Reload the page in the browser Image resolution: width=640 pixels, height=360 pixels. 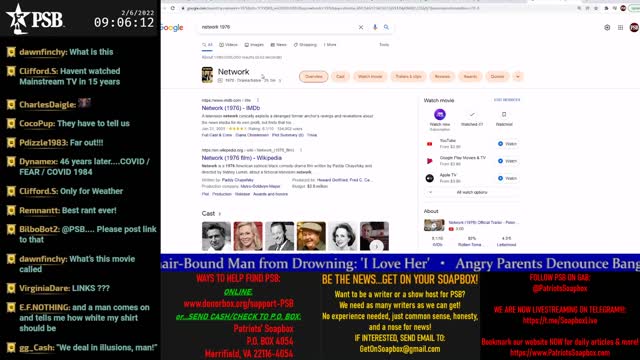click(173, 8)
